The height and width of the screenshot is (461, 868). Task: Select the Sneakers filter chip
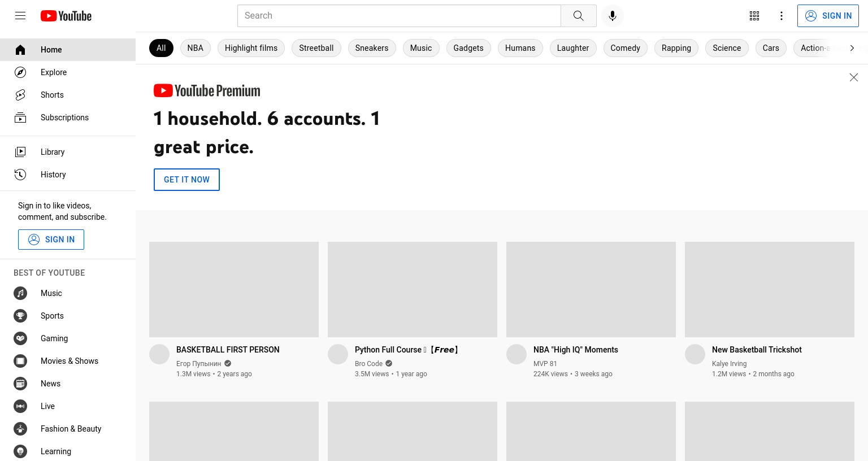click(372, 48)
